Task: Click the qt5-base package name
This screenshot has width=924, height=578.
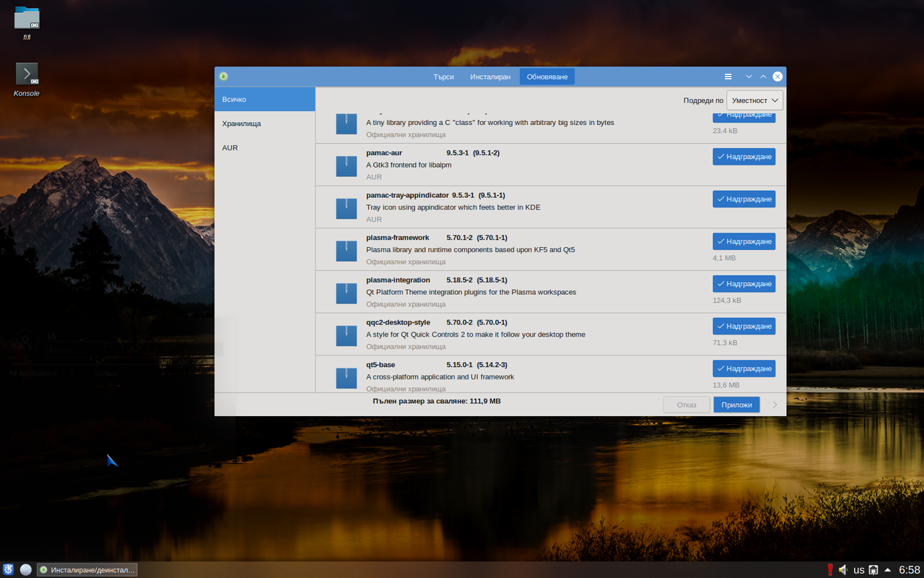Action: [380, 365]
